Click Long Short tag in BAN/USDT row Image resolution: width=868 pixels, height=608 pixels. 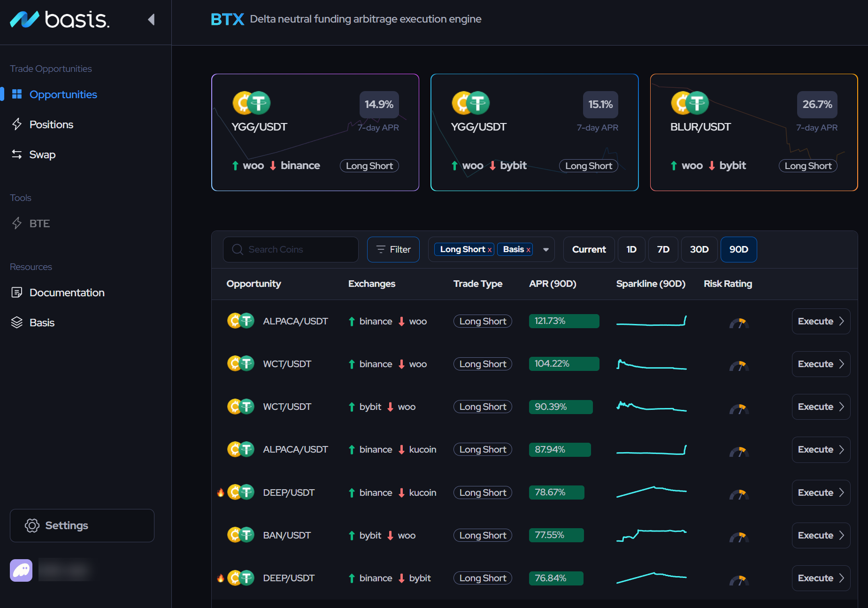click(x=483, y=535)
